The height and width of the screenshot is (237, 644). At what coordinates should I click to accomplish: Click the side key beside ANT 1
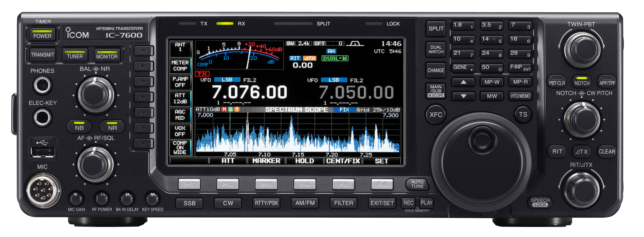click(x=144, y=51)
